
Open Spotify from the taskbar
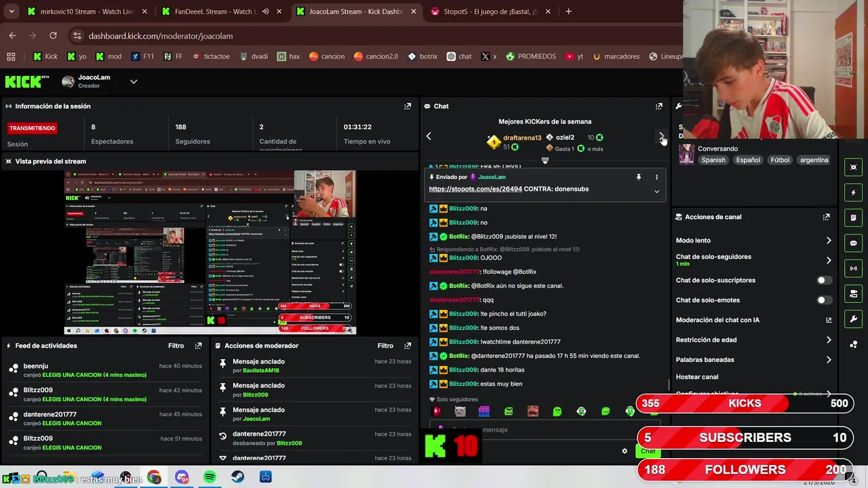tap(210, 478)
